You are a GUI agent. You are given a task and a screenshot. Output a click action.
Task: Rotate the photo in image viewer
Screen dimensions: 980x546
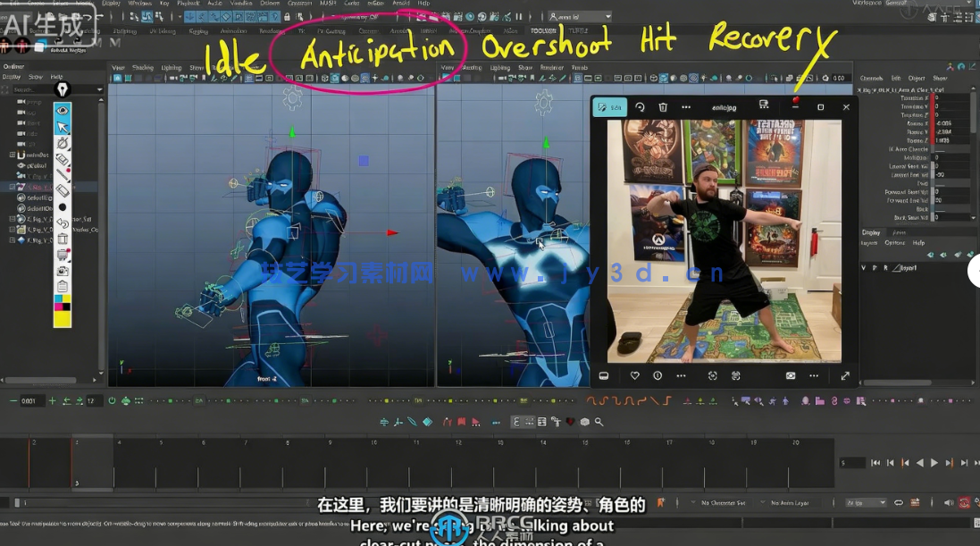coord(640,107)
